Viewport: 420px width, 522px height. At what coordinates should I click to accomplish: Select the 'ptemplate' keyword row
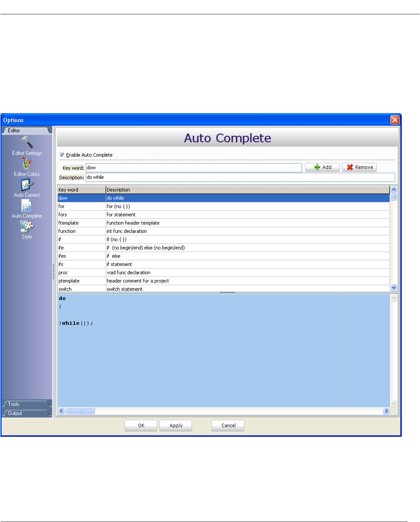[x=223, y=281]
